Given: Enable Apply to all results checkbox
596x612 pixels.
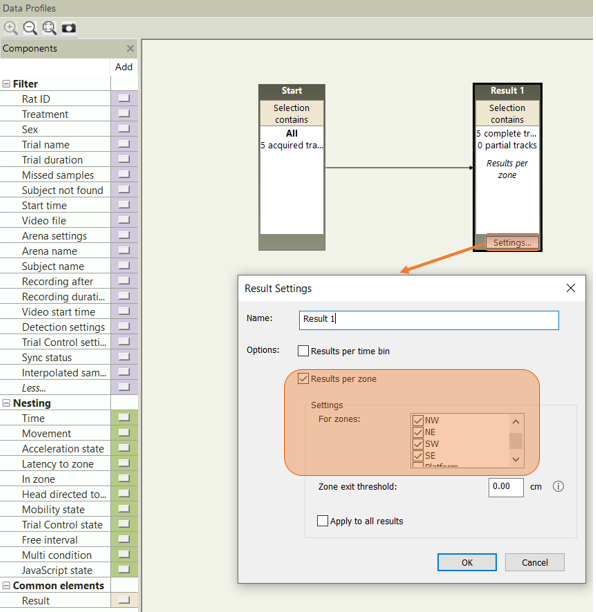Looking at the screenshot, I should pos(322,521).
